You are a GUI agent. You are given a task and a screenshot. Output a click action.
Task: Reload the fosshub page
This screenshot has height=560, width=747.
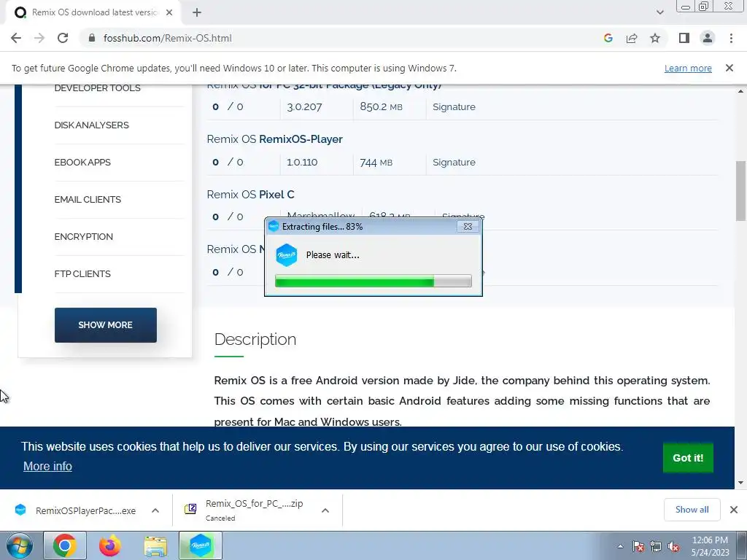(x=63, y=38)
